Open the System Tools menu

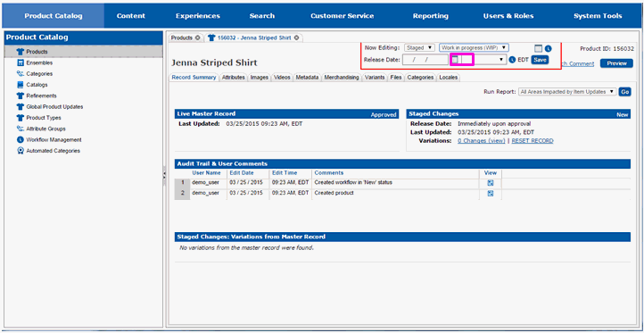(x=598, y=16)
